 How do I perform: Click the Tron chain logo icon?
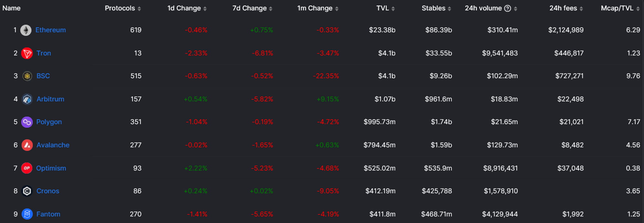pos(27,53)
